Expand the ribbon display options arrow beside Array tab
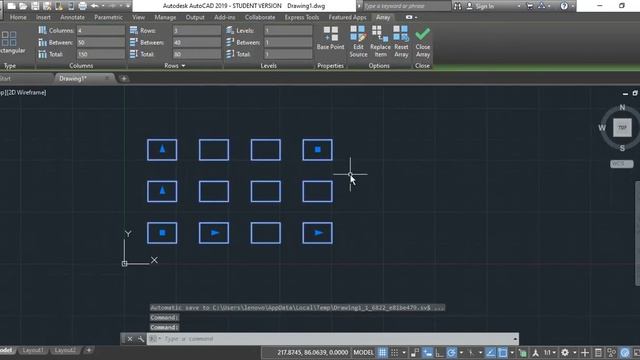640x360 pixels. [x=416, y=17]
